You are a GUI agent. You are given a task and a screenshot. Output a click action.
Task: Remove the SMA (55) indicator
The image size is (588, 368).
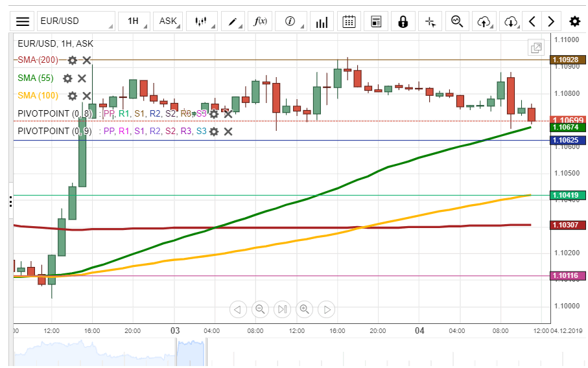[82, 78]
